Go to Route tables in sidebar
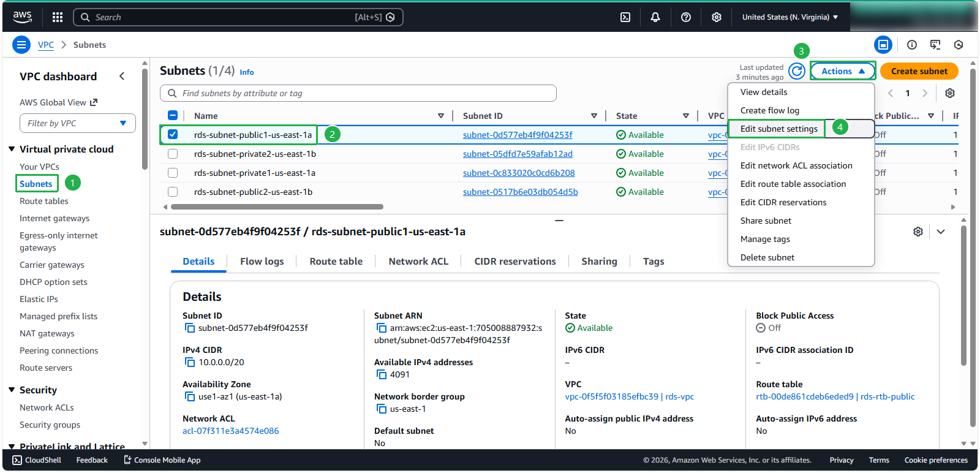This screenshot has width=980, height=473. coord(44,201)
